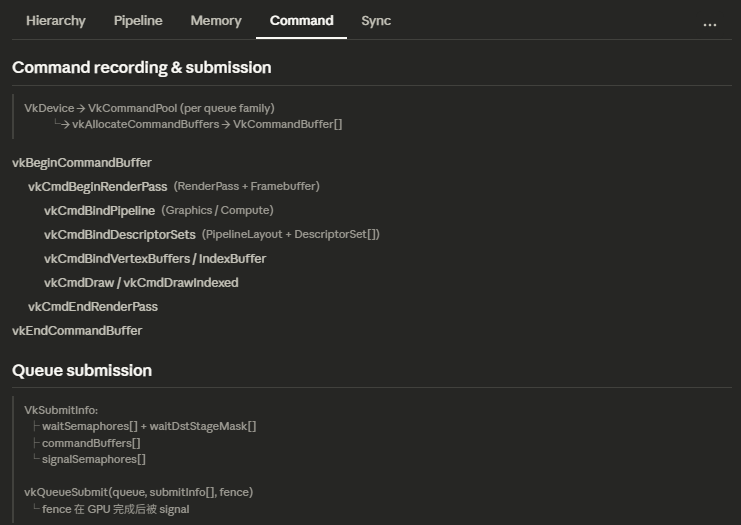Go to the Sync tab
This screenshot has width=741, height=525.
click(376, 21)
